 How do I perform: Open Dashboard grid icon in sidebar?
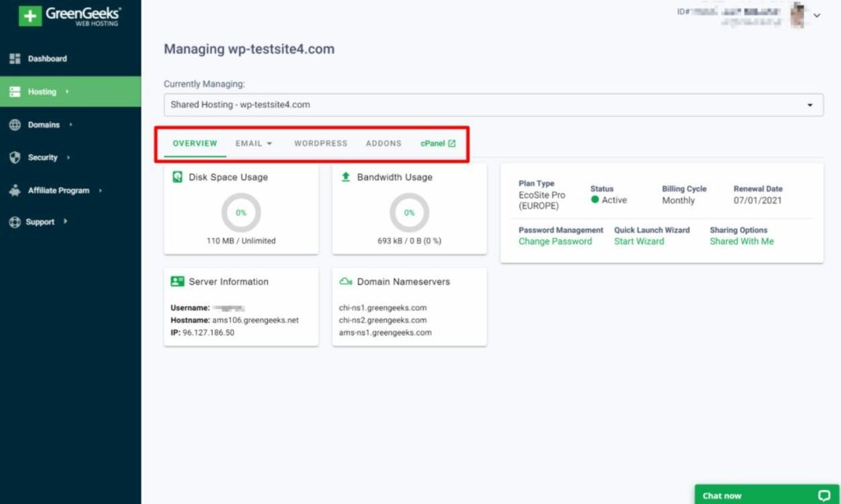click(x=15, y=58)
